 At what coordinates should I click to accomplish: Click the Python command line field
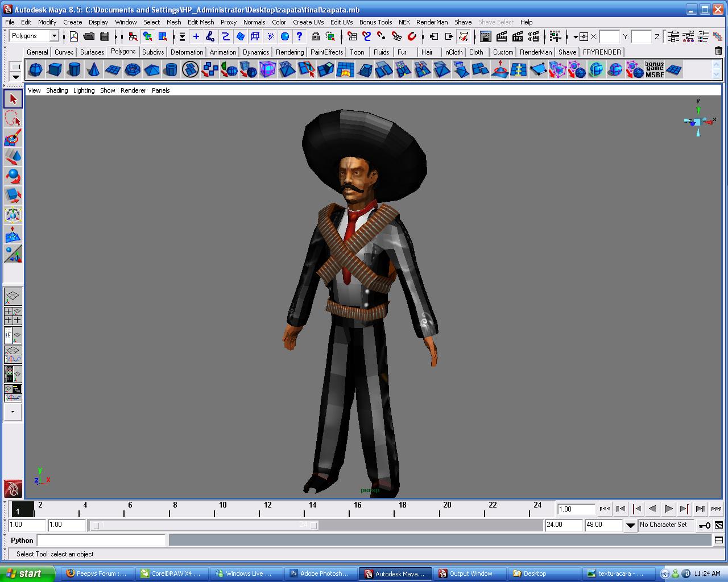tap(101, 540)
